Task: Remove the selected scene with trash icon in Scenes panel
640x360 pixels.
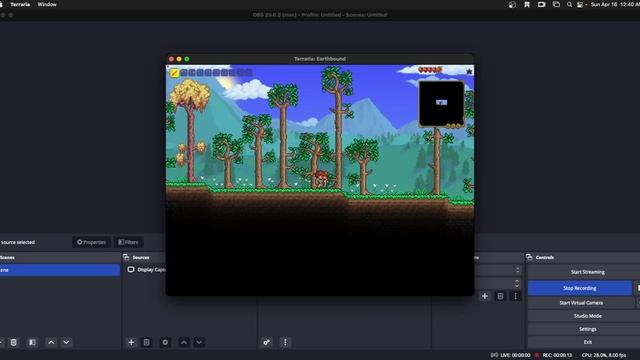Action: 13,342
